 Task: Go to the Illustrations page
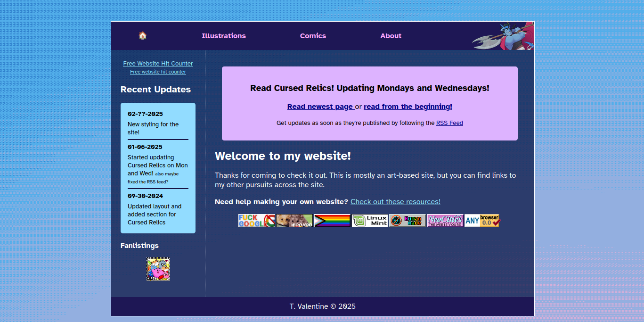tap(224, 36)
